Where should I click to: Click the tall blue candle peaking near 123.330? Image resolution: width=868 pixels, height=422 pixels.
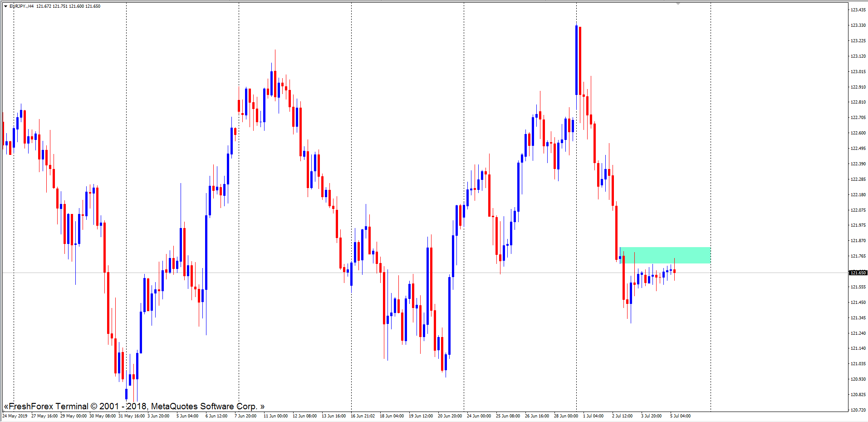(x=576, y=59)
